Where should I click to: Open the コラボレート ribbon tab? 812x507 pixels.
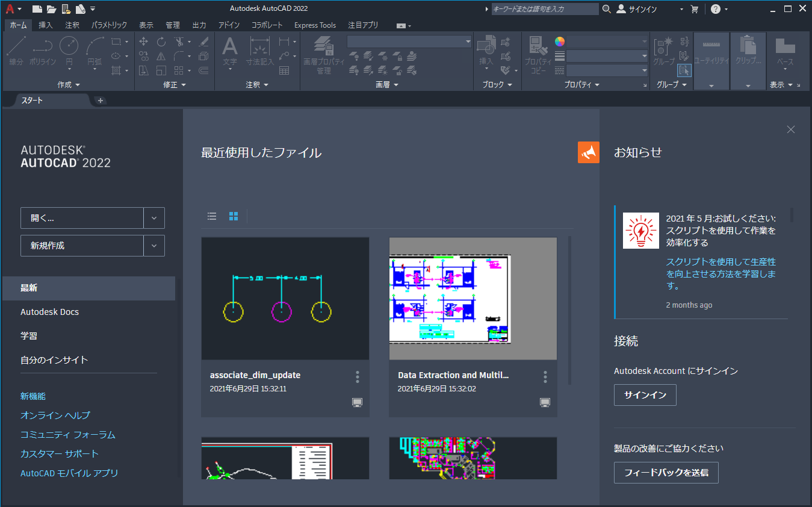tap(267, 25)
